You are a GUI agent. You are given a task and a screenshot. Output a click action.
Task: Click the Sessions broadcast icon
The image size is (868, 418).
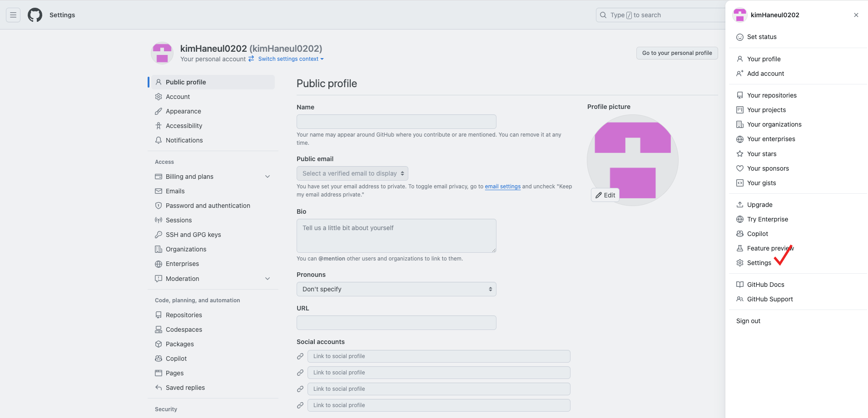click(159, 220)
